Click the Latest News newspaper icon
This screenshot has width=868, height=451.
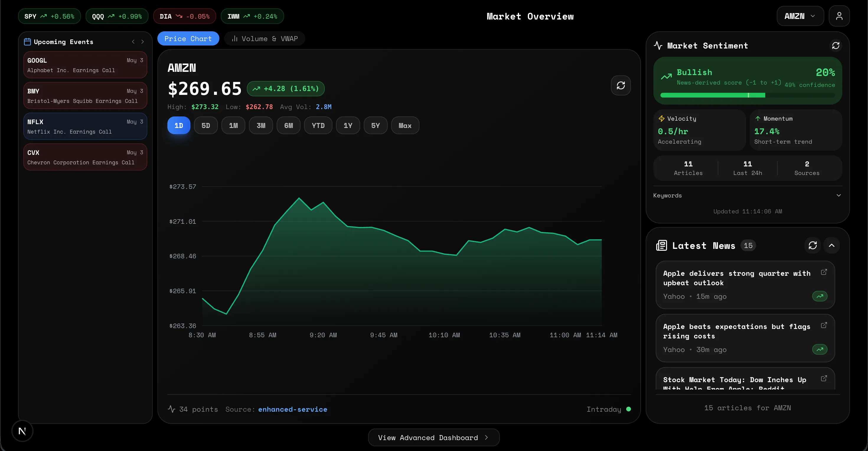tap(661, 245)
